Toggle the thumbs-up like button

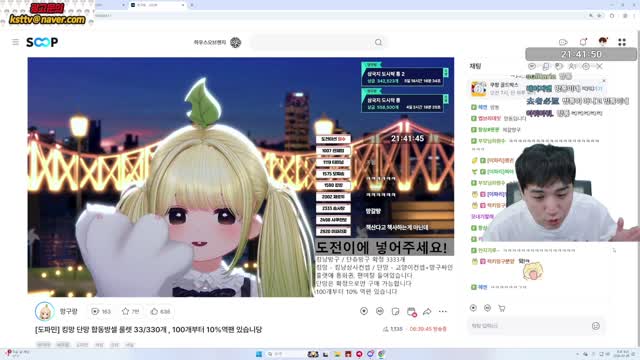click(154, 311)
